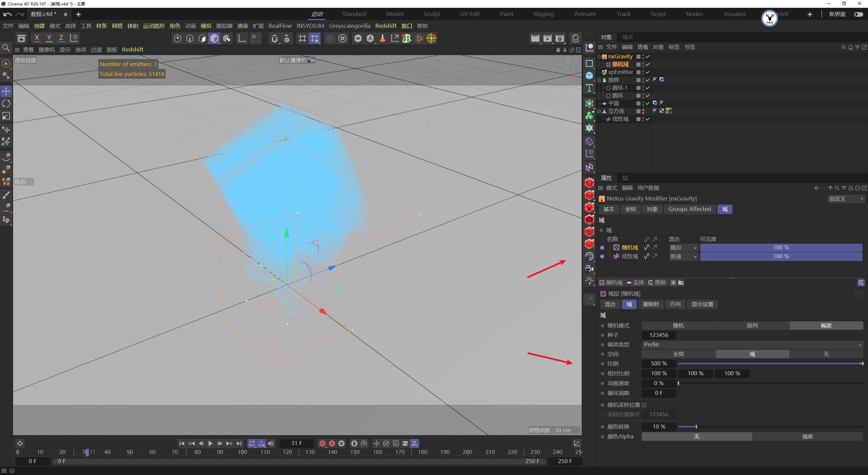The image size is (868, 475).
Task: Adjust the 比例 500% slider
Action: pyautogui.click(x=770, y=363)
